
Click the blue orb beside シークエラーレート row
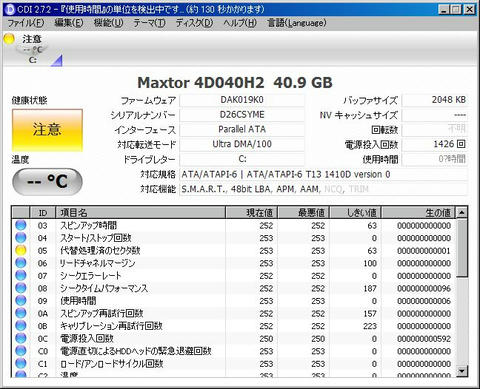pyautogui.click(x=21, y=276)
